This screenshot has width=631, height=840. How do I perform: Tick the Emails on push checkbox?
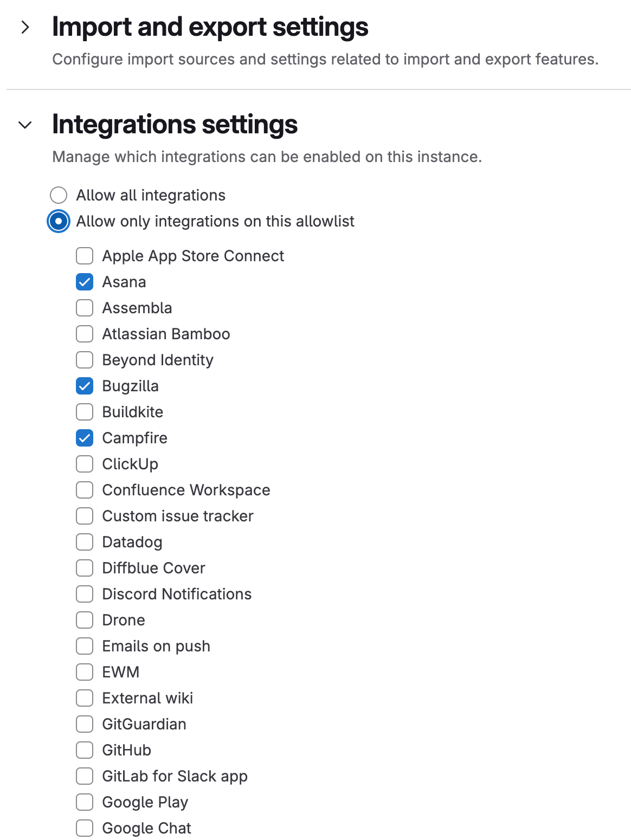coord(85,646)
